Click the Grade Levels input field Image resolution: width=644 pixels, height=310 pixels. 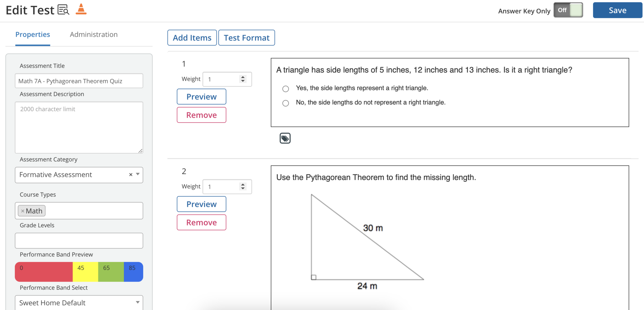coord(79,241)
